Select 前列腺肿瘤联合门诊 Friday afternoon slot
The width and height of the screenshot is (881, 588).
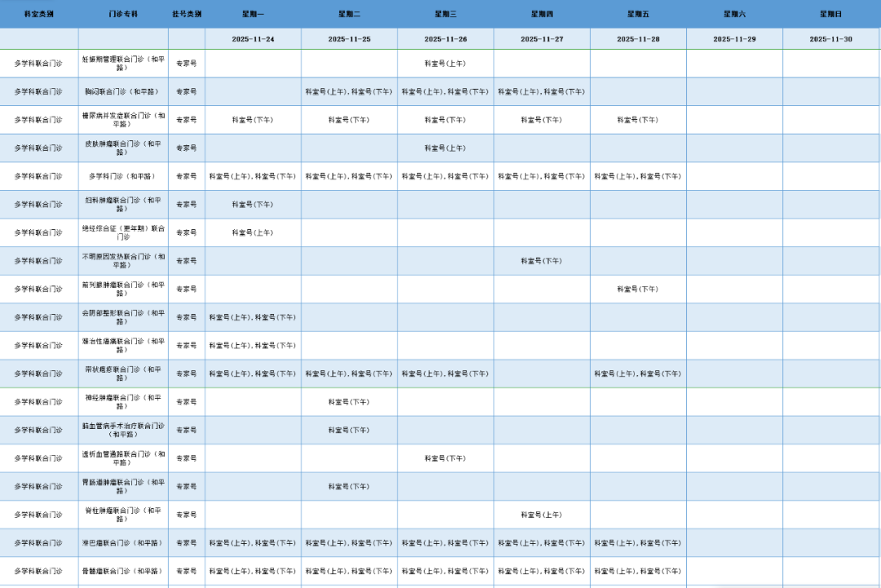click(638, 289)
